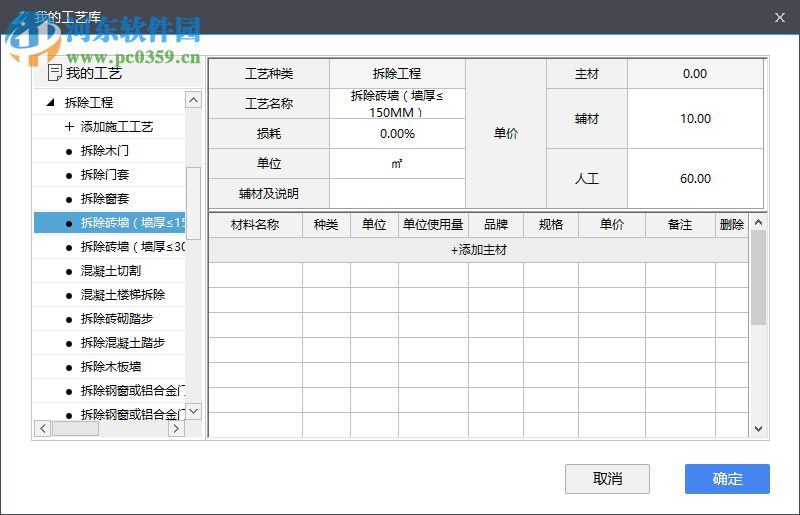Click the 辅材及说明 label cell
This screenshot has width=800, height=515.
269,193
